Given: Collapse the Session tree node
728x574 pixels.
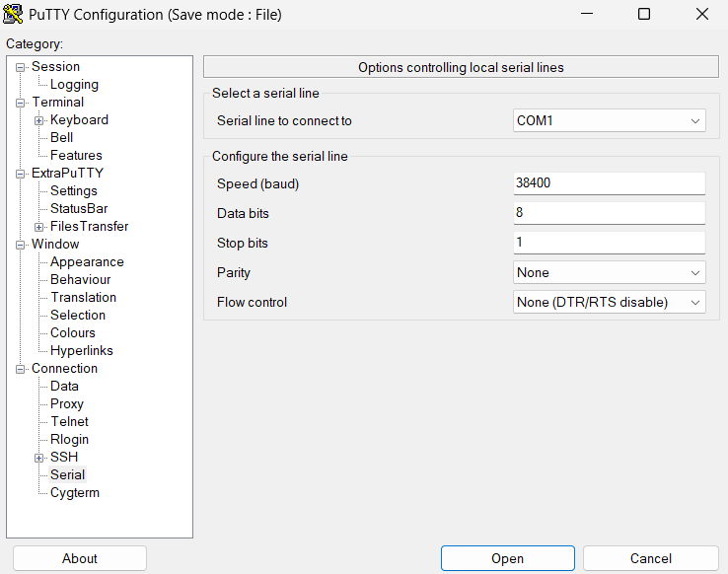Looking at the screenshot, I should (20, 67).
